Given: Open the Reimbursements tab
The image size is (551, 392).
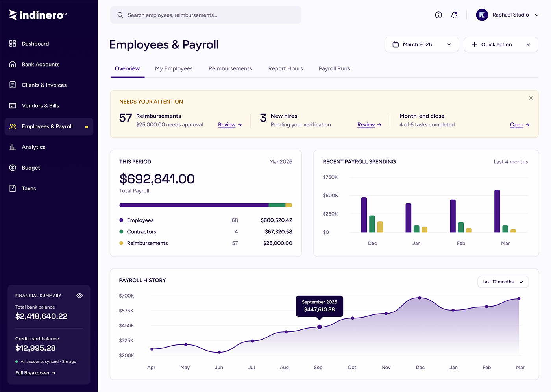Looking at the screenshot, I should click(230, 68).
